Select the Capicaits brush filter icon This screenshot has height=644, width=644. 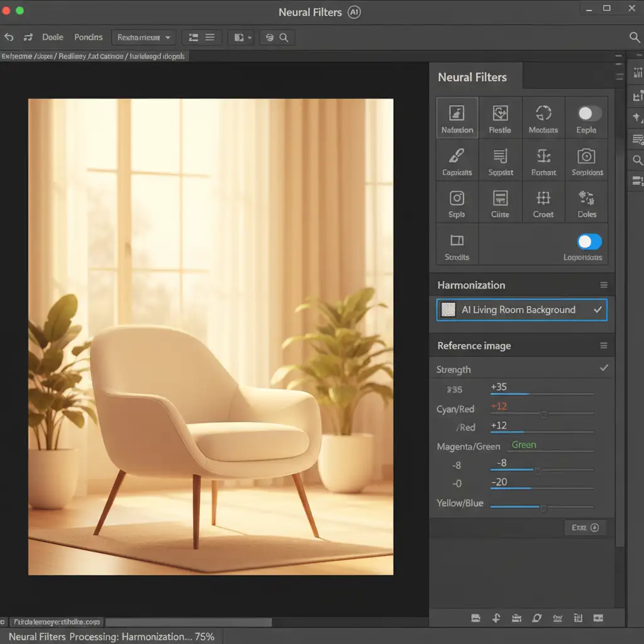(x=457, y=156)
